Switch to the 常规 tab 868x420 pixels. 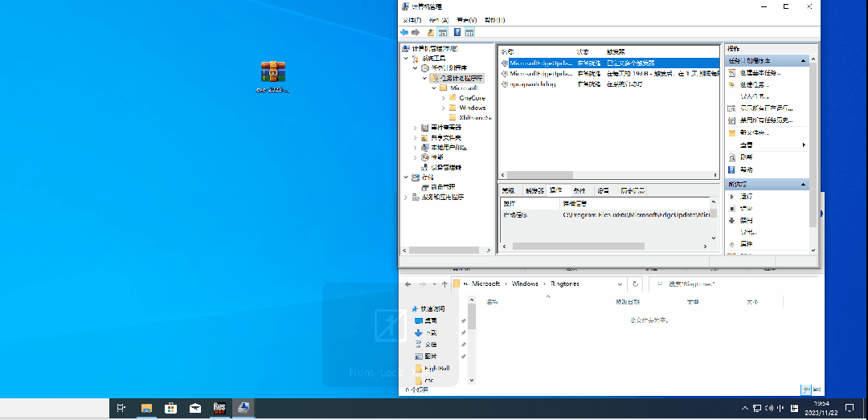pos(508,190)
